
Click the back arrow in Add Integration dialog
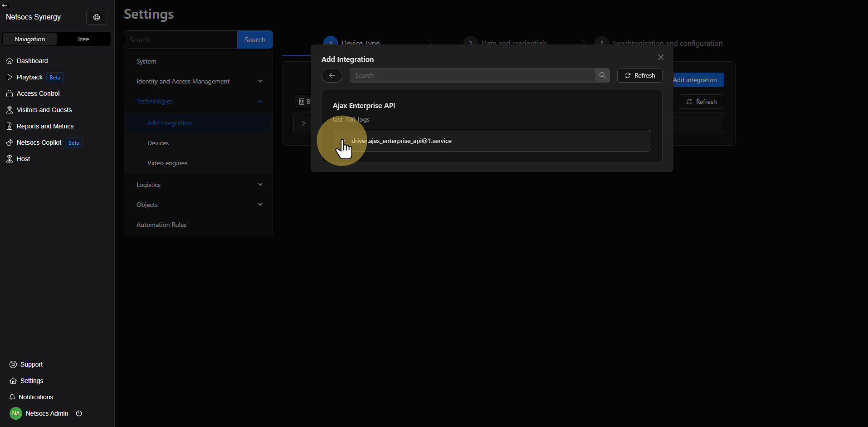point(332,75)
